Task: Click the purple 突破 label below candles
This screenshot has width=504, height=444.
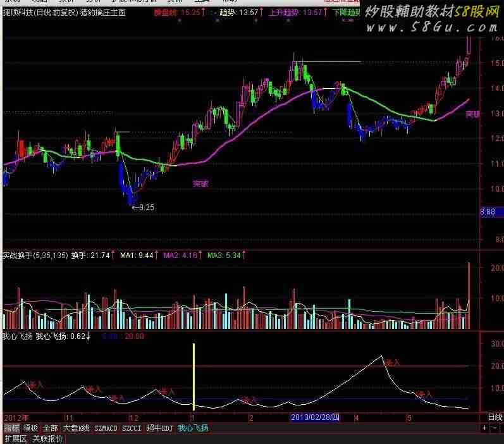Action: tap(200, 183)
